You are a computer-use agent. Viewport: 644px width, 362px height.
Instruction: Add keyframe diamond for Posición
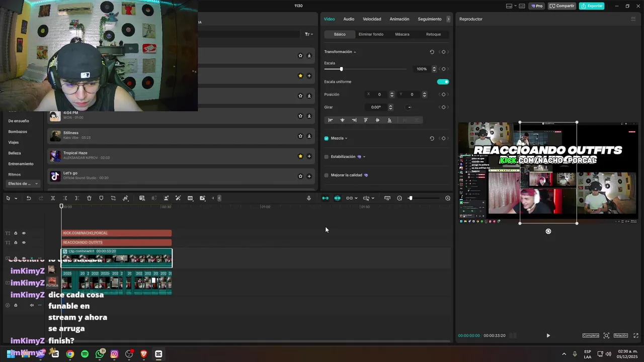443,95
